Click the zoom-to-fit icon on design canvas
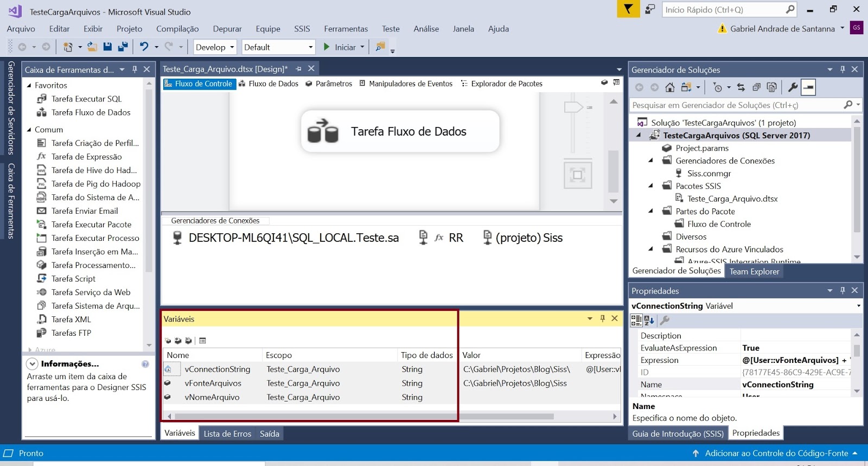 point(577,175)
